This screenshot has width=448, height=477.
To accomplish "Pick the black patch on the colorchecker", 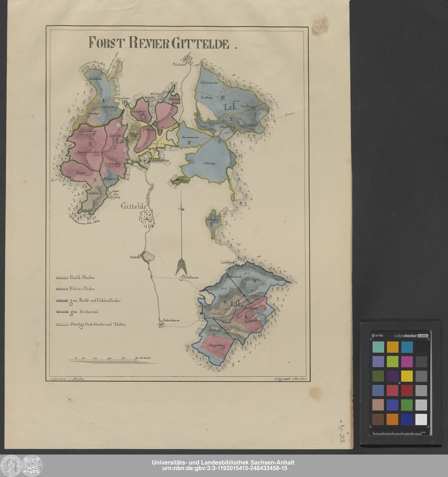I will (421, 347).
